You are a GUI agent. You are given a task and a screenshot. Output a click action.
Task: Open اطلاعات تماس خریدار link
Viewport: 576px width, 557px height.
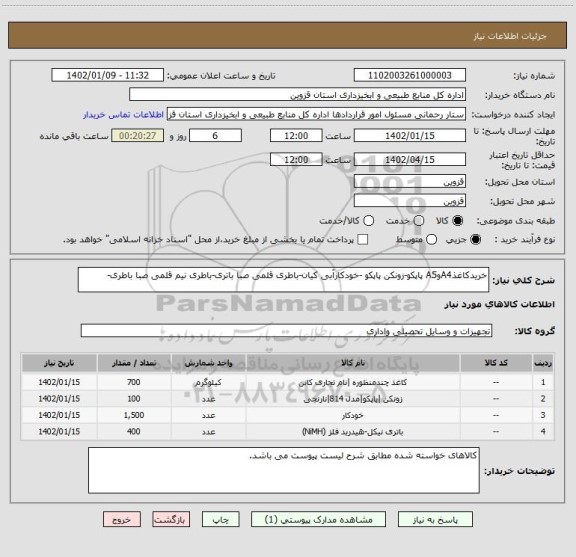123,115
